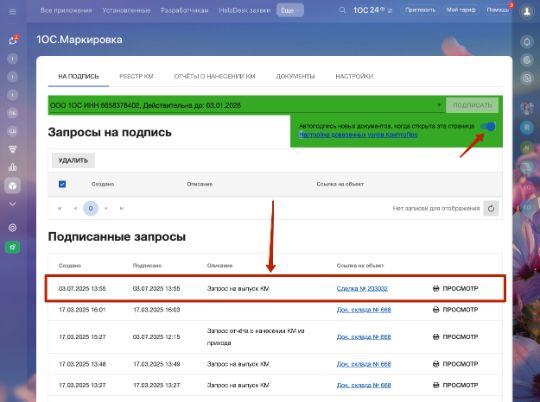Open the trusted nodes settings link under auto-sign

[x=358, y=135]
